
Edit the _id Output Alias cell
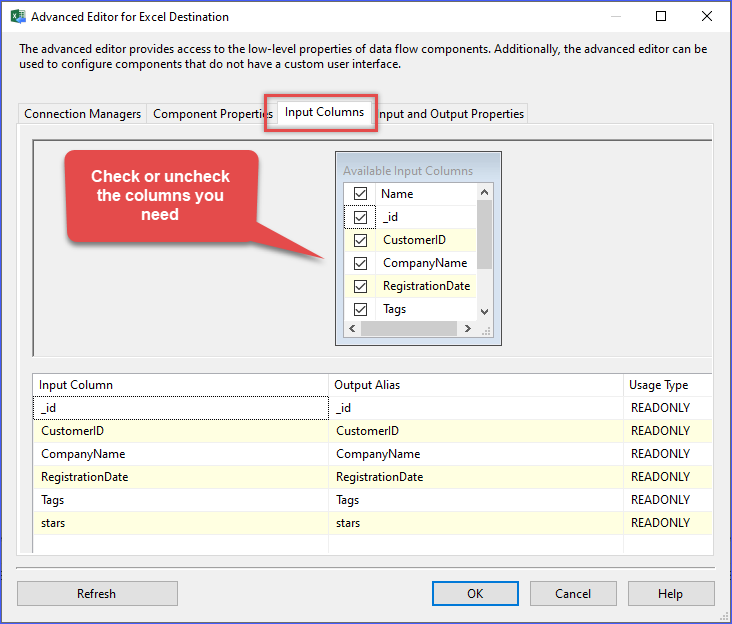(x=476, y=408)
